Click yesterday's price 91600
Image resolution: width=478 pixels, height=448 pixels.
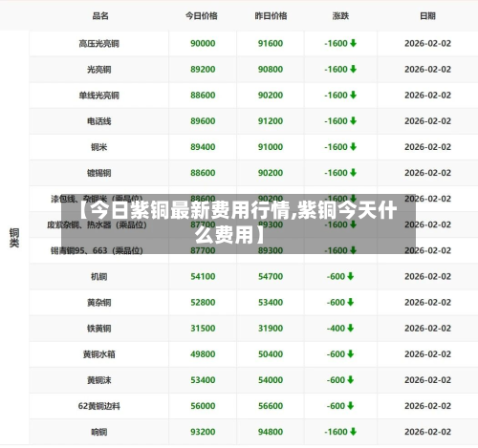271,43
